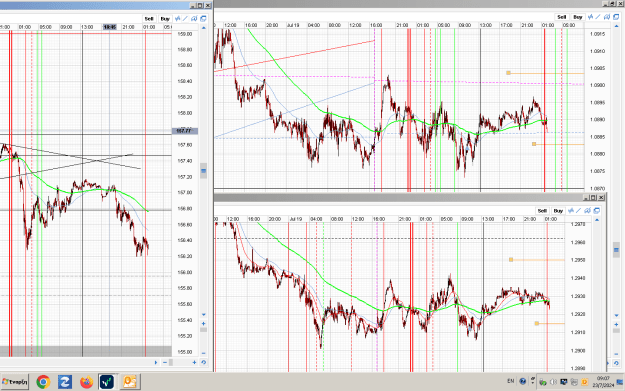Open Google Chrome from the taskbar

pos(43,382)
